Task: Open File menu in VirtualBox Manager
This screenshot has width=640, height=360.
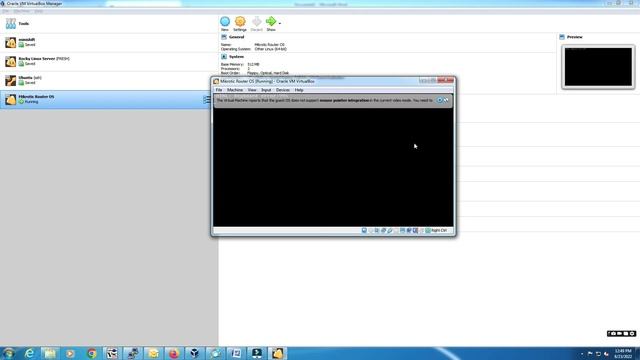Action: pyautogui.click(x=5, y=11)
